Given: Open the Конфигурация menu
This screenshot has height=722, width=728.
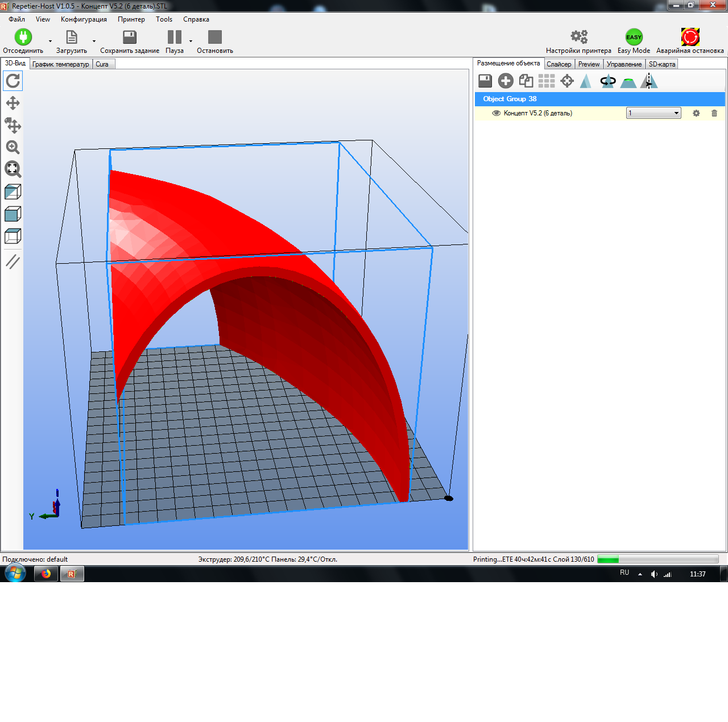Looking at the screenshot, I should [84, 19].
